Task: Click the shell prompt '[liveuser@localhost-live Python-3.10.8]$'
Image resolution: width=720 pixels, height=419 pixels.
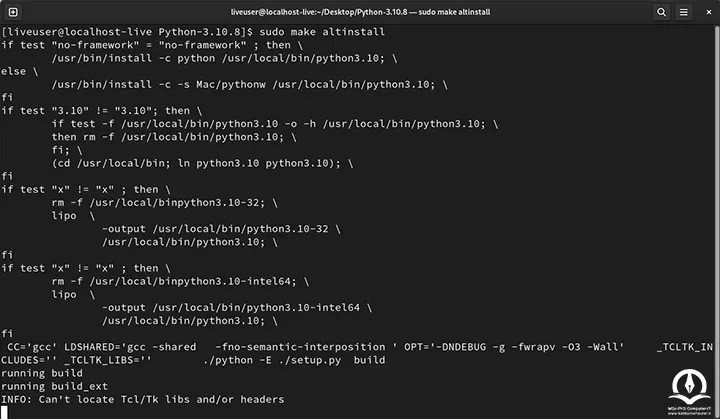Action: click(x=127, y=32)
